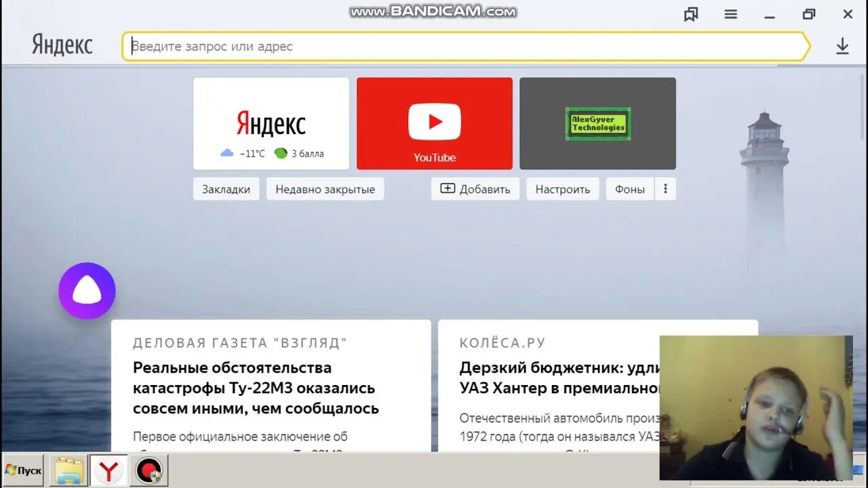Viewport: 868px width, 488px height.
Task: Click the Колёса.ру source label
Action: tap(502, 343)
